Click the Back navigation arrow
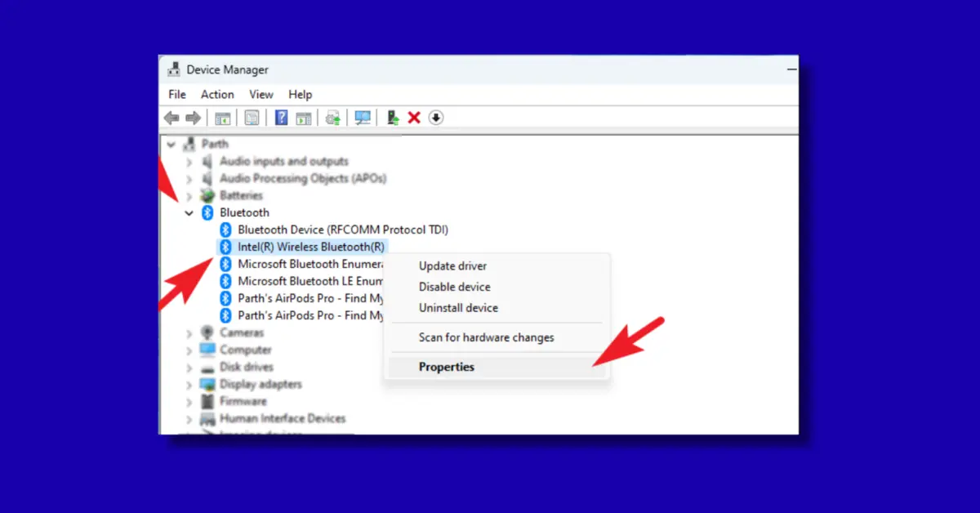Viewport: 980px width, 513px height. [x=171, y=117]
